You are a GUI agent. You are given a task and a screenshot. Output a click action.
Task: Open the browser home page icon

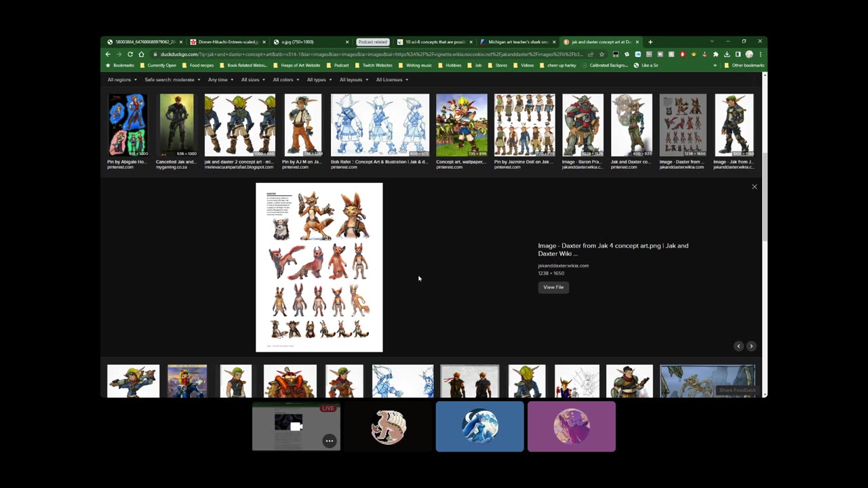point(141,54)
